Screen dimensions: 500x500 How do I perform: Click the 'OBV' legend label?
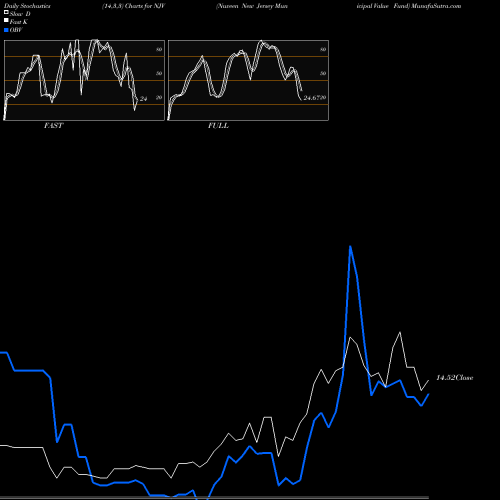(16, 30)
